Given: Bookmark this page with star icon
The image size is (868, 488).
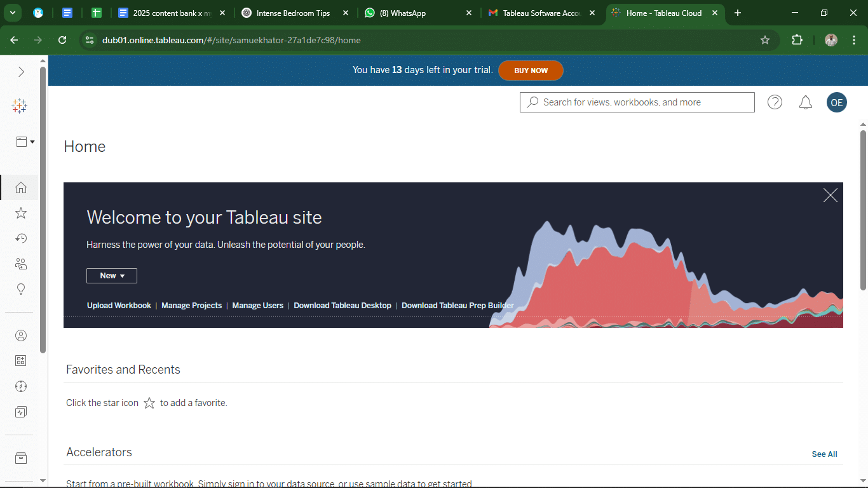Looking at the screenshot, I should pyautogui.click(x=765, y=40).
